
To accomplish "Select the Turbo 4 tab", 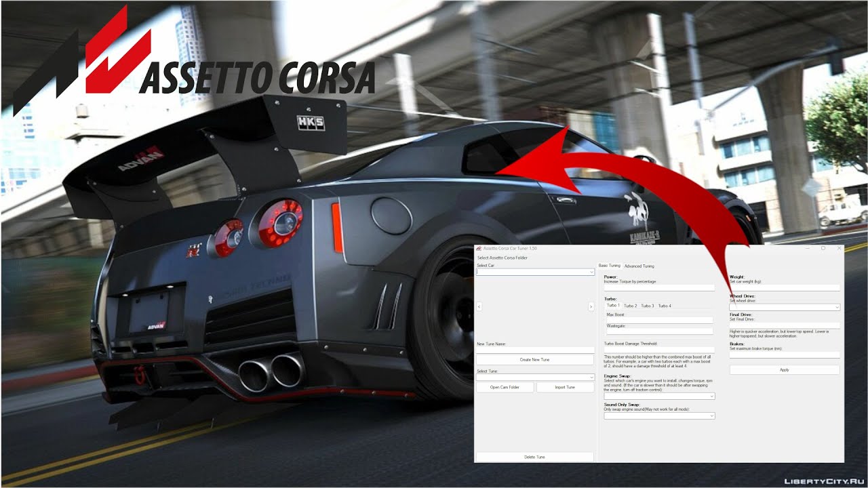I will click(665, 306).
